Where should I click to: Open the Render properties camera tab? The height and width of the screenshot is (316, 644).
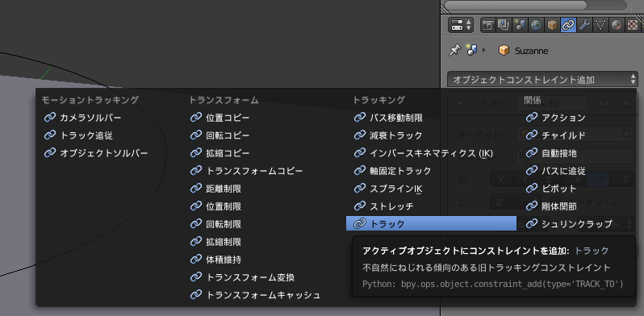[488, 26]
